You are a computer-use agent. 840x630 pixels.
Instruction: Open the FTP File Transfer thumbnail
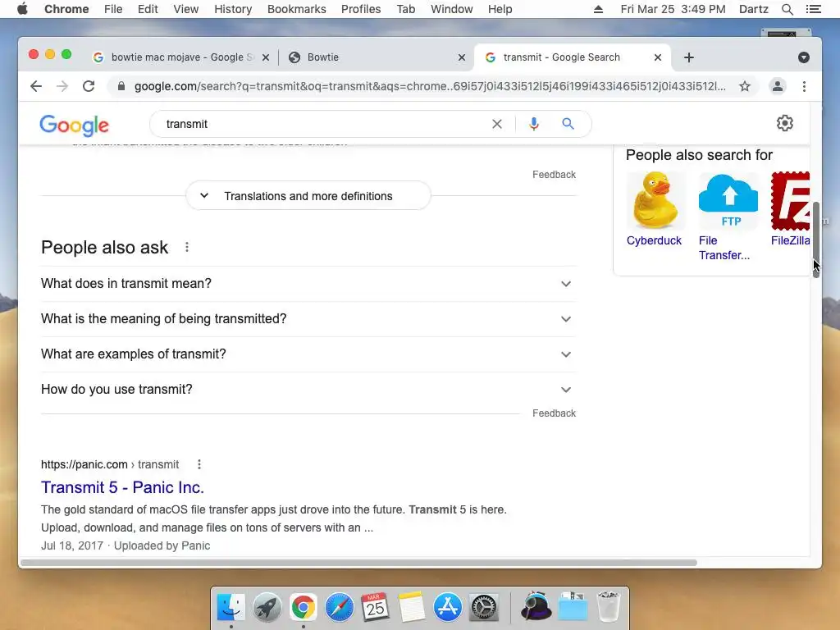coord(728,200)
